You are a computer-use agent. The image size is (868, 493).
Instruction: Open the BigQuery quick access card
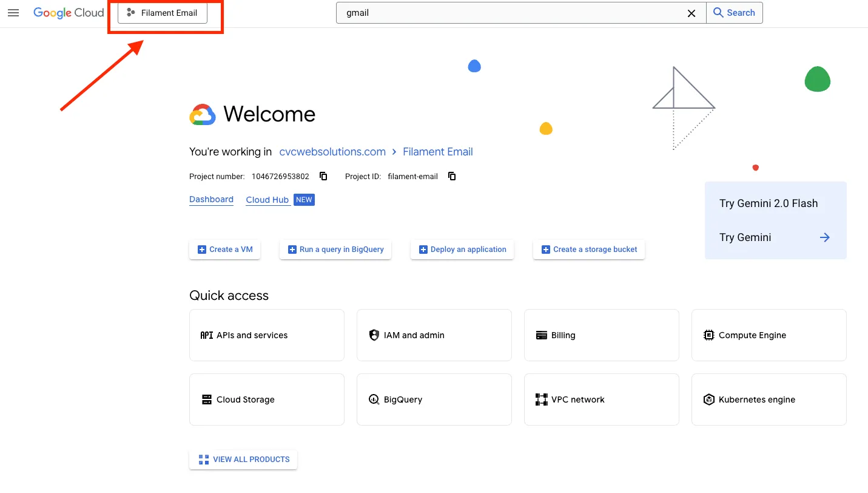434,399
